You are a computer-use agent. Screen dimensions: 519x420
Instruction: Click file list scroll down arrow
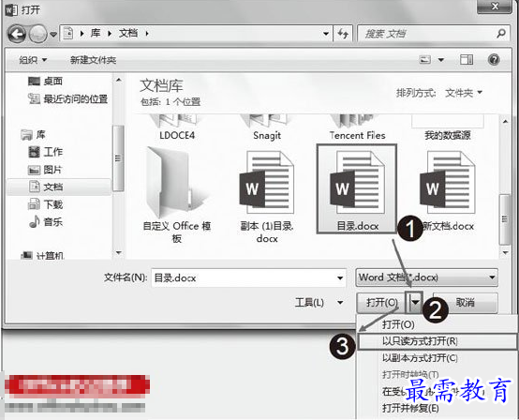click(x=505, y=253)
